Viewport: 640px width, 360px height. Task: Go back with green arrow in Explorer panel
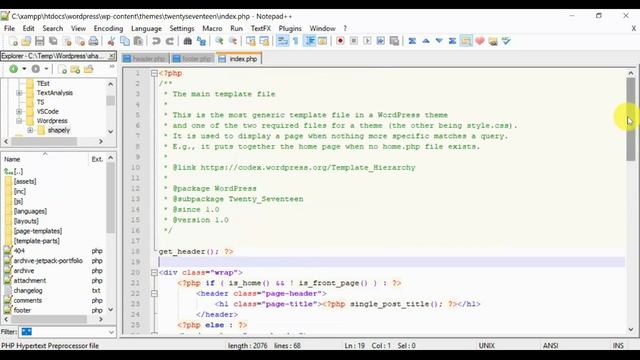13,69
